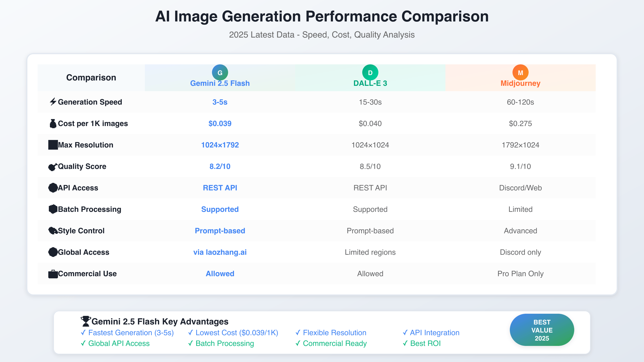
Task: Click the Limited regions cell
Action: pos(370,252)
